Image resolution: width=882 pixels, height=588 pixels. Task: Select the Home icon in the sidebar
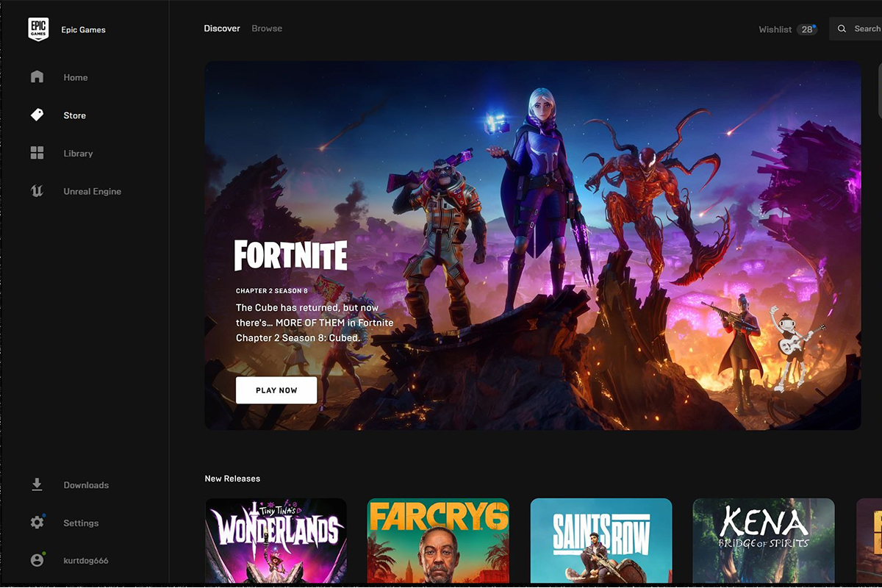coord(37,76)
